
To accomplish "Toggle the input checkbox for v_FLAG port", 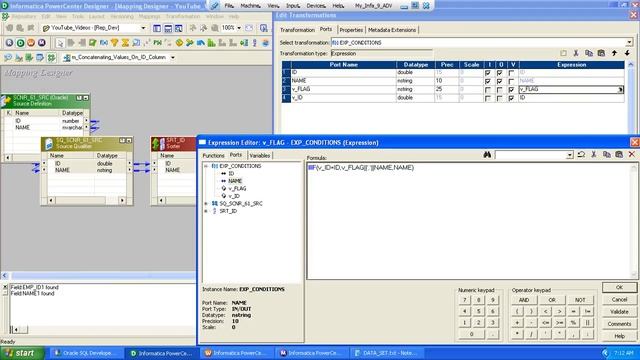I will pyautogui.click(x=488, y=90).
